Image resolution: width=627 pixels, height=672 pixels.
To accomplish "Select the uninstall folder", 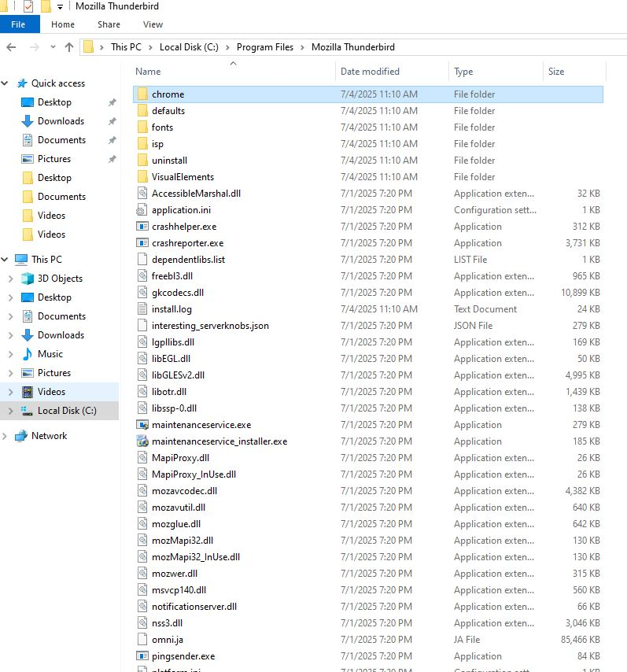I will coord(169,161).
